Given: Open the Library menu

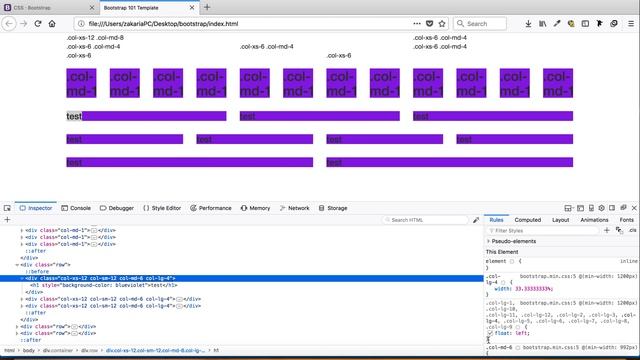Looking at the screenshot, I should [x=542, y=24].
